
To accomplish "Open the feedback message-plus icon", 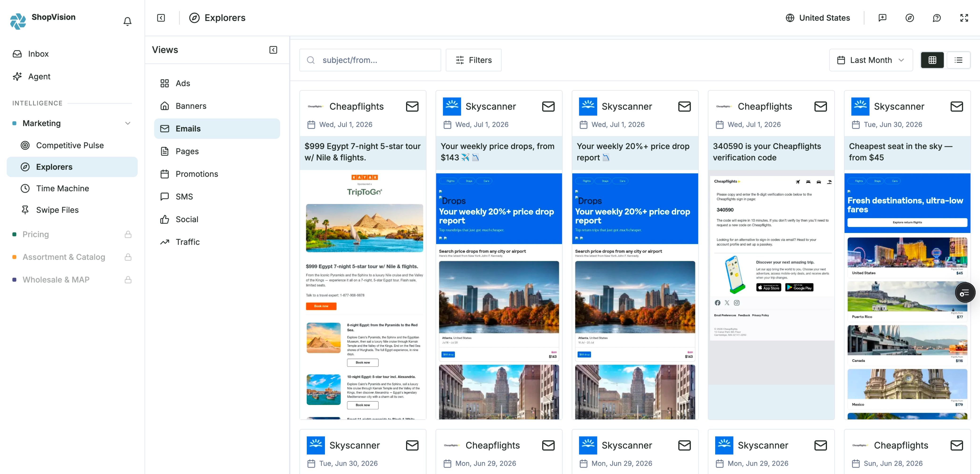I will [882, 18].
